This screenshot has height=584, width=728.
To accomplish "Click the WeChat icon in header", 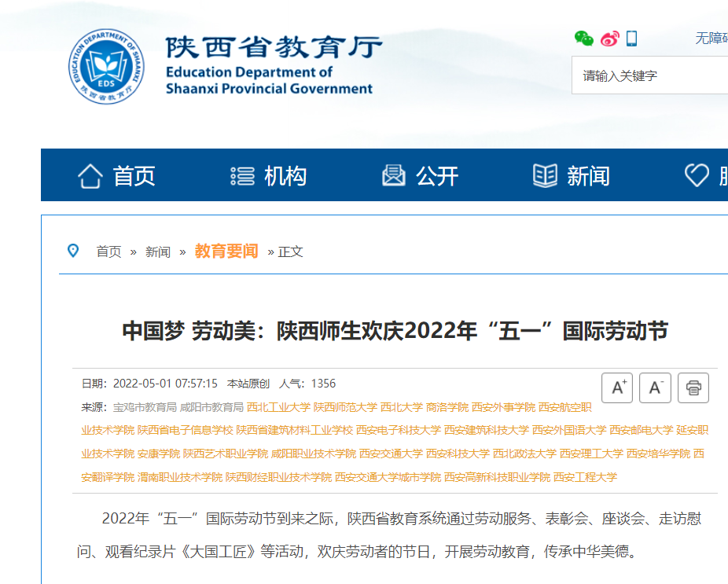I will [x=583, y=39].
